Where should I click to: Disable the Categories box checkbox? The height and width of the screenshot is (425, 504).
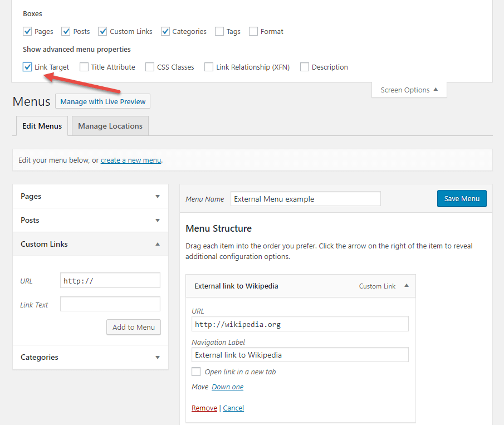pyautogui.click(x=165, y=31)
